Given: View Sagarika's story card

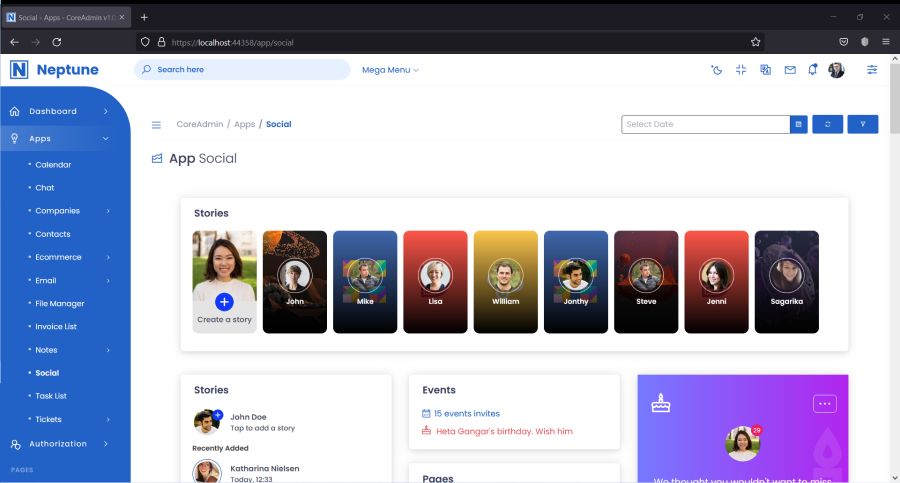Looking at the screenshot, I should click(x=787, y=282).
